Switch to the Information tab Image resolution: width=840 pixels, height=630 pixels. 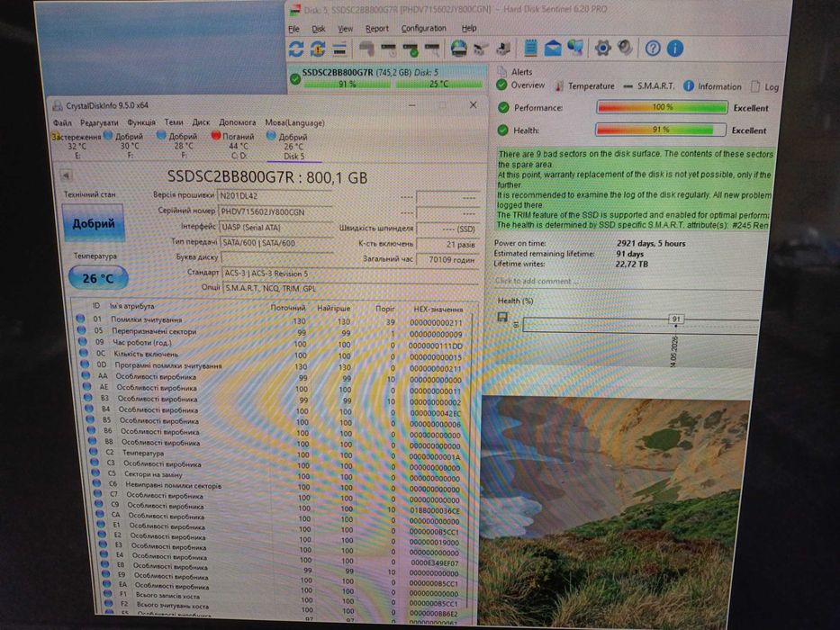coord(712,86)
